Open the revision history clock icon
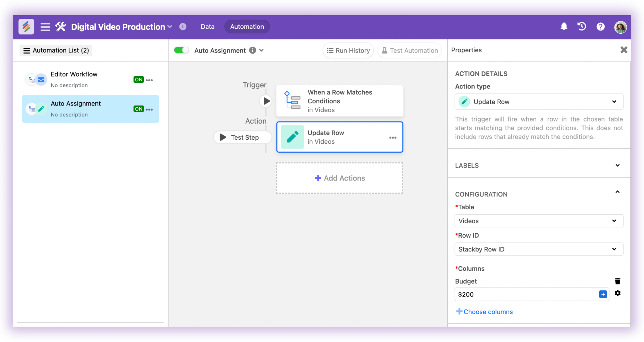 coord(582,27)
